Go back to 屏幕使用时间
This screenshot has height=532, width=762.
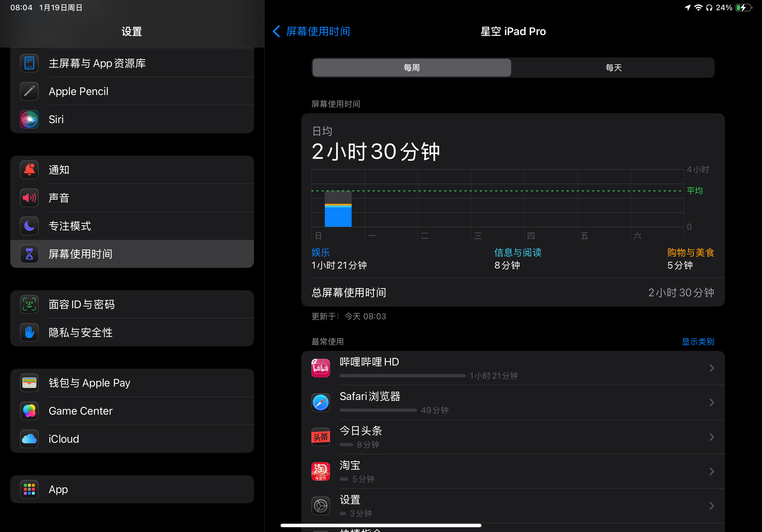pos(311,32)
